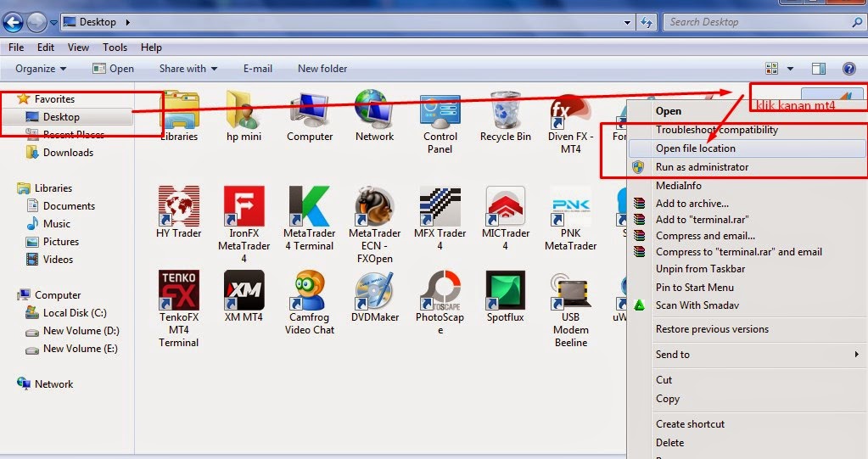The width and height of the screenshot is (868, 459).
Task: Toggle the preview pane button
Action: point(819,68)
